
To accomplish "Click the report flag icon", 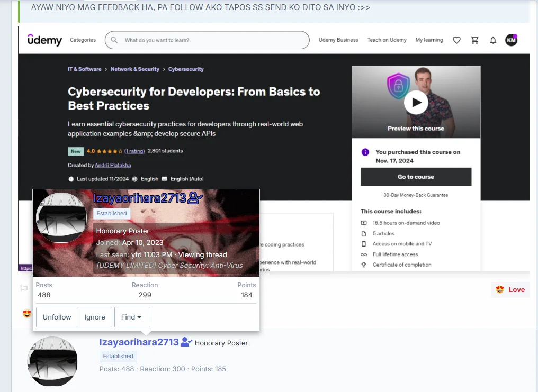I will pyautogui.click(x=24, y=288).
